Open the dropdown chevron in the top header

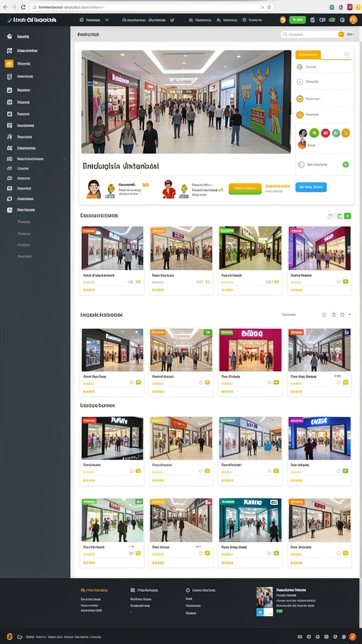[x=107, y=19]
